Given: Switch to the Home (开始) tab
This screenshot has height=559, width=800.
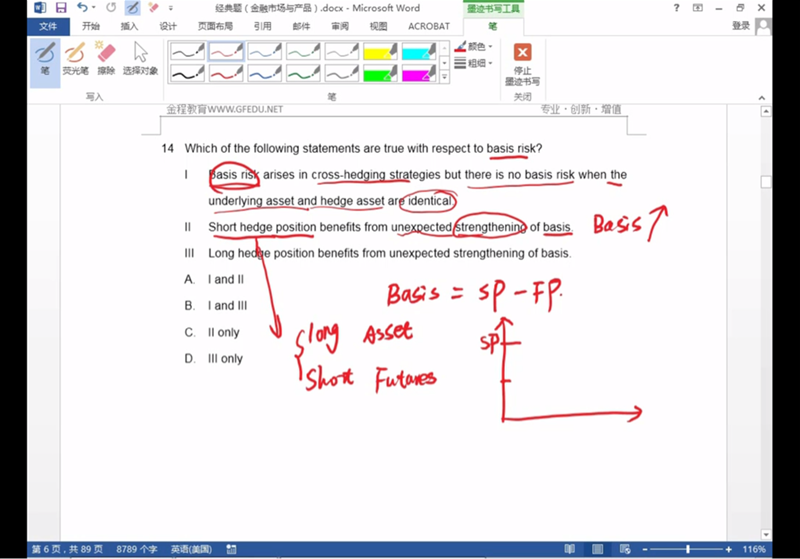Looking at the screenshot, I should 91,26.
